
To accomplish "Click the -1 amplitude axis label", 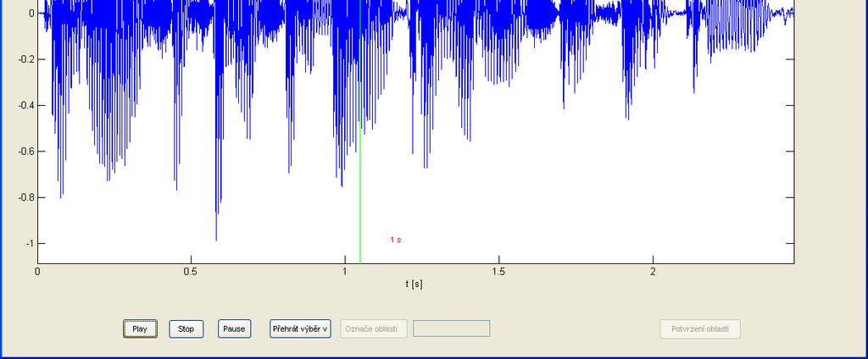I will pyautogui.click(x=28, y=243).
